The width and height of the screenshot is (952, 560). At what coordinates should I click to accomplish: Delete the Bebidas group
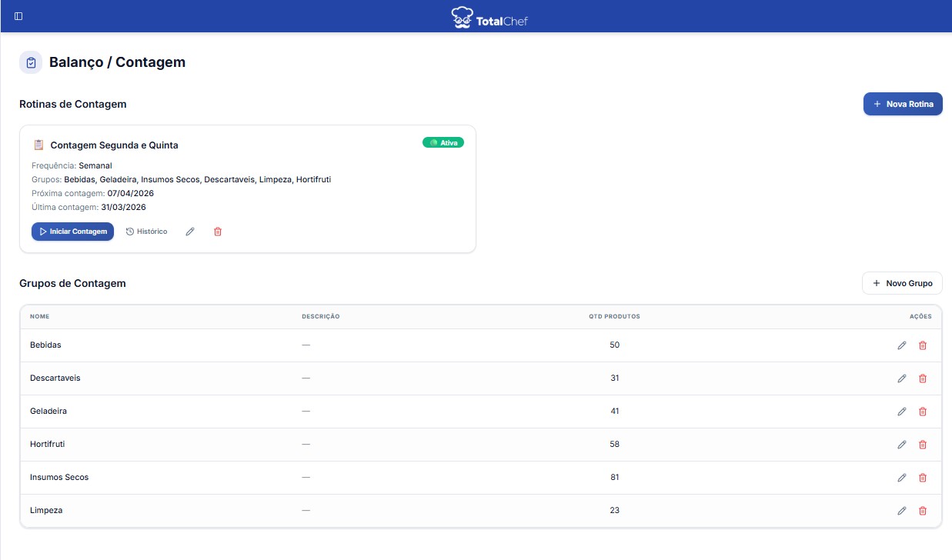click(923, 345)
